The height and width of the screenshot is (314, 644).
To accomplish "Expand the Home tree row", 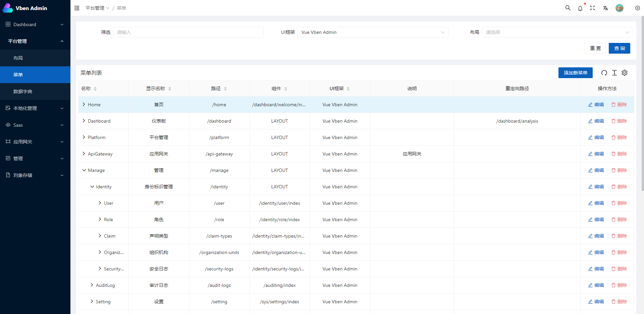I will click(x=84, y=105).
